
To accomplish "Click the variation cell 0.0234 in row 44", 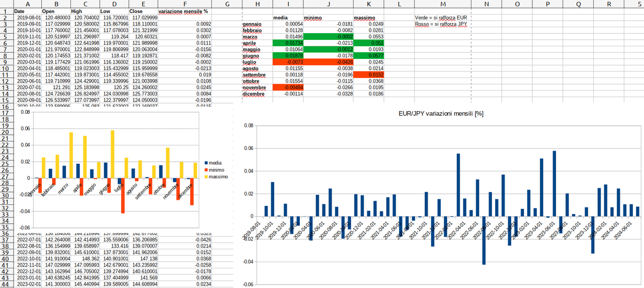I will (x=186, y=284).
